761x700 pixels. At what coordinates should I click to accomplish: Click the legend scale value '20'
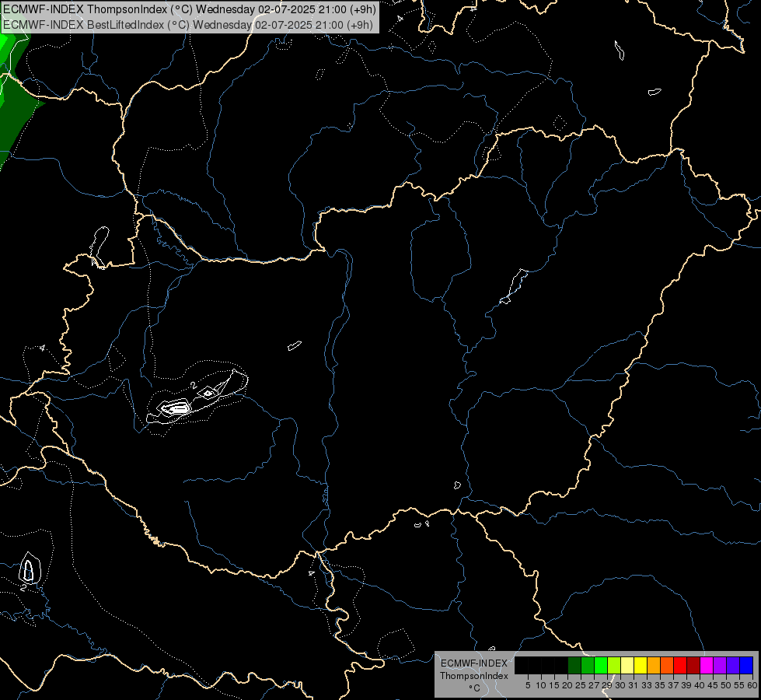(567, 685)
